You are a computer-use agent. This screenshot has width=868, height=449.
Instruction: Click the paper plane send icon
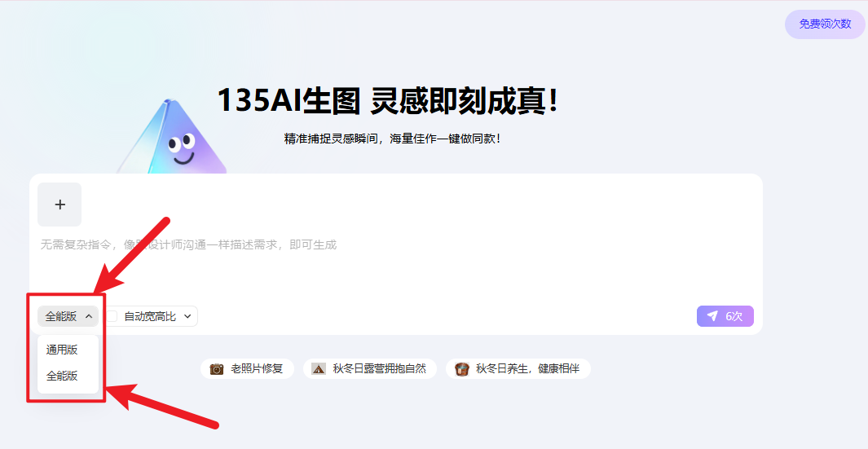click(x=712, y=315)
